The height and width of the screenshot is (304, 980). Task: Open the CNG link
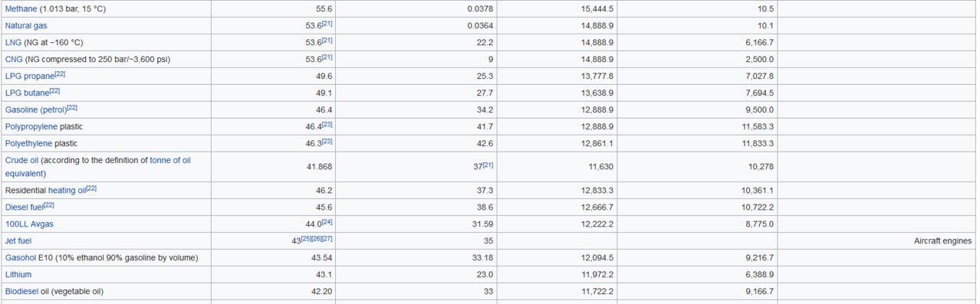(14, 60)
